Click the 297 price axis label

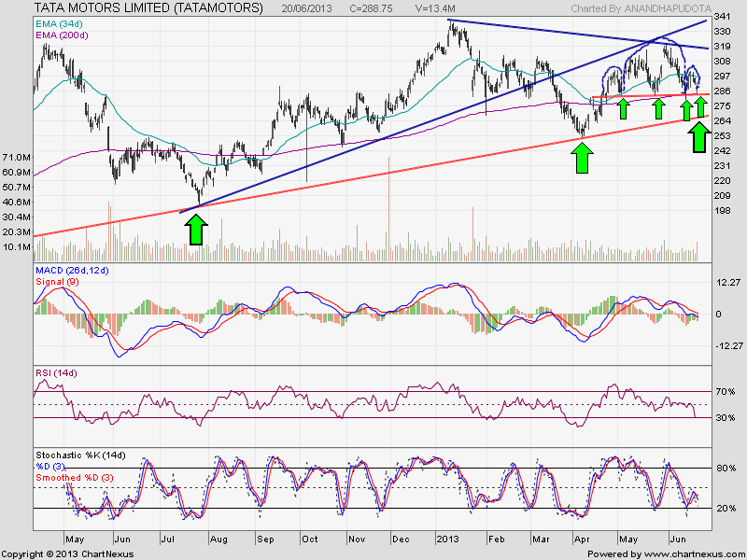(722, 77)
